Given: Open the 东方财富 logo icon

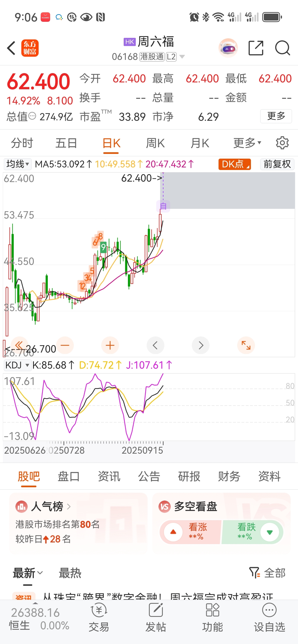Looking at the screenshot, I should point(30,48).
